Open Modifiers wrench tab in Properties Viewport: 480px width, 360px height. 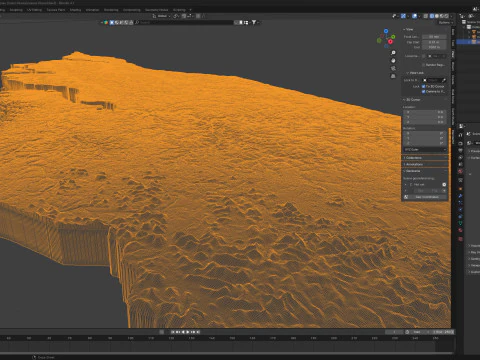click(x=460, y=196)
